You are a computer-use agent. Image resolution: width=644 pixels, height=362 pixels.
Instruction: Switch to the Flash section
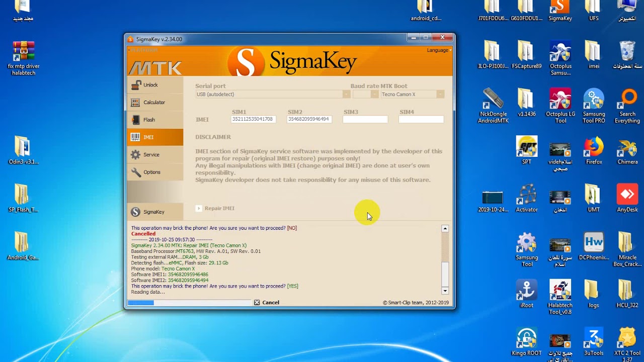155,120
